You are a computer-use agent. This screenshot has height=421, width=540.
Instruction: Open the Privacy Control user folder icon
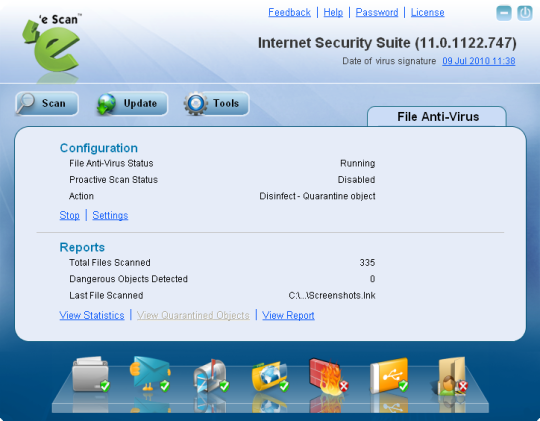[449, 376]
